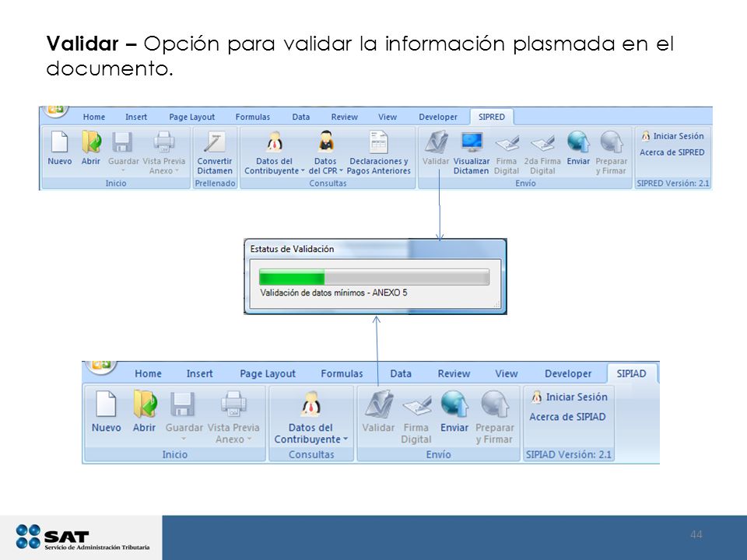Switch to Formulas tab in SIPRED window
This screenshot has width=747, height=560.
tap(252, 117)
